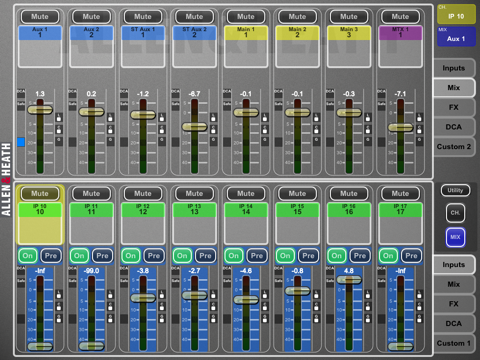
Task: Toggle the On button for IP 12
Action: (x=131, y=256)
